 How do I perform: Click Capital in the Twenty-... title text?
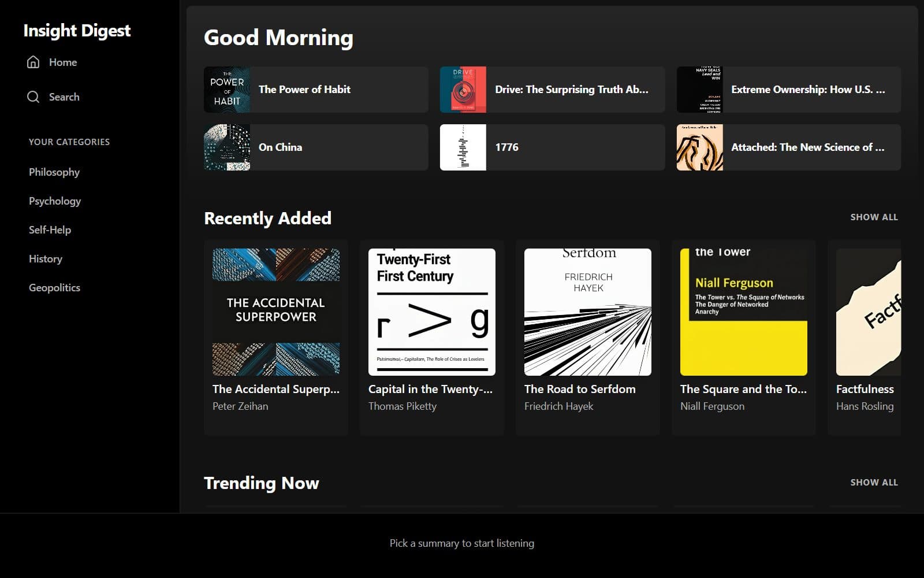pyautogui.click(x=431, y=389)
